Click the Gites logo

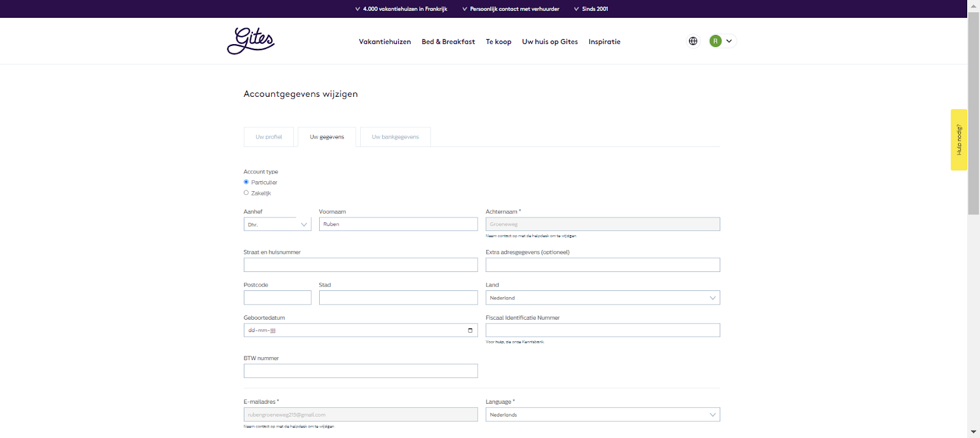coord(251,41)
